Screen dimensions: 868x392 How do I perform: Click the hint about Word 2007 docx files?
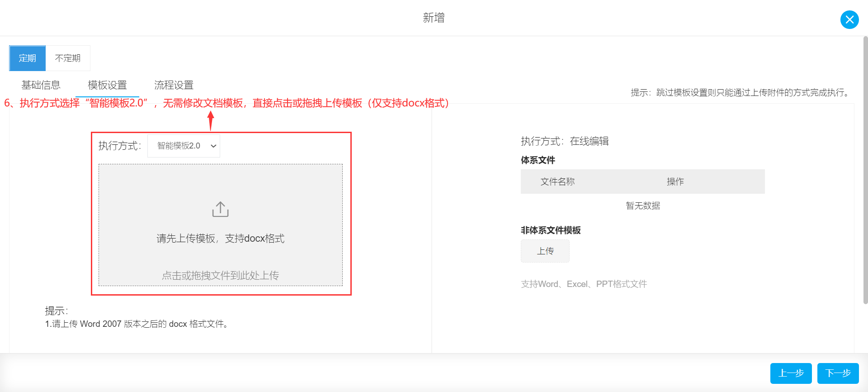(x=137, y=324)
